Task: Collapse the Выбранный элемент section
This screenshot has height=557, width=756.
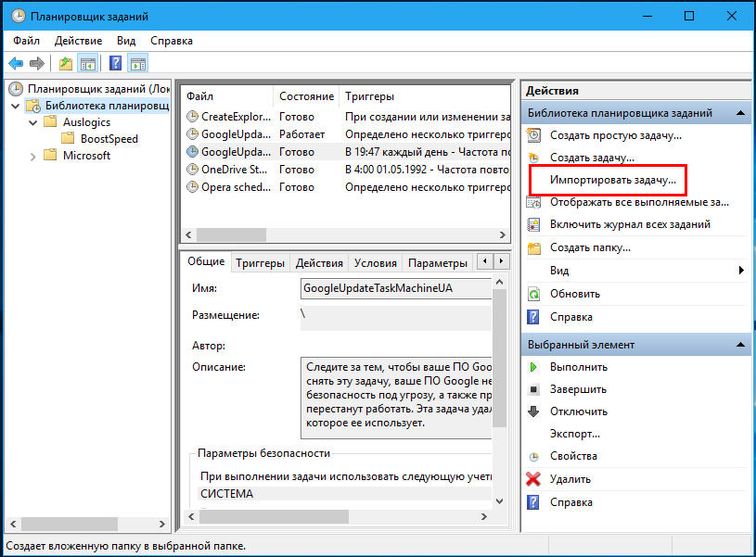Action: [740, 345]
